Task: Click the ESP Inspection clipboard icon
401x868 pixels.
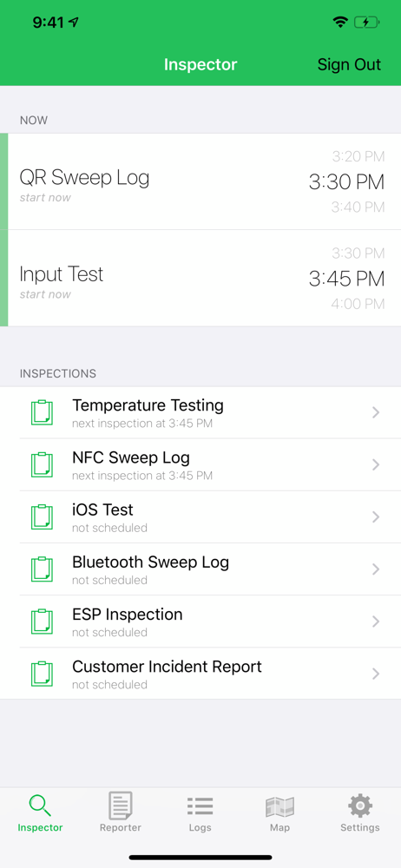Action: [x=42, y=621]
